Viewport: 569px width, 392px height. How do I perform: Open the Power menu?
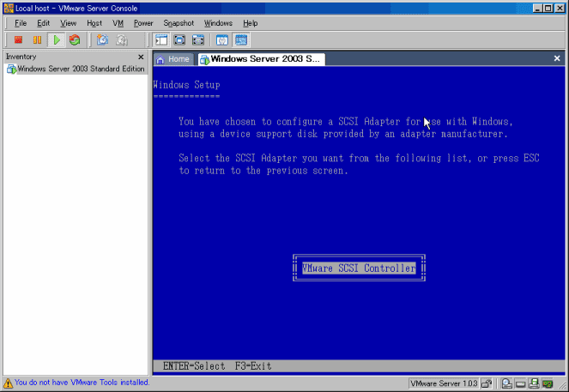(143, 23)
